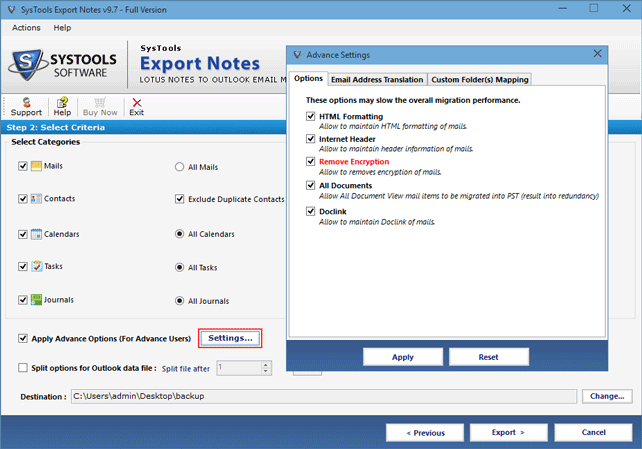The image size is (642, 449).
Task: Click the Settings... button
Action: click(x=230, y=338)
